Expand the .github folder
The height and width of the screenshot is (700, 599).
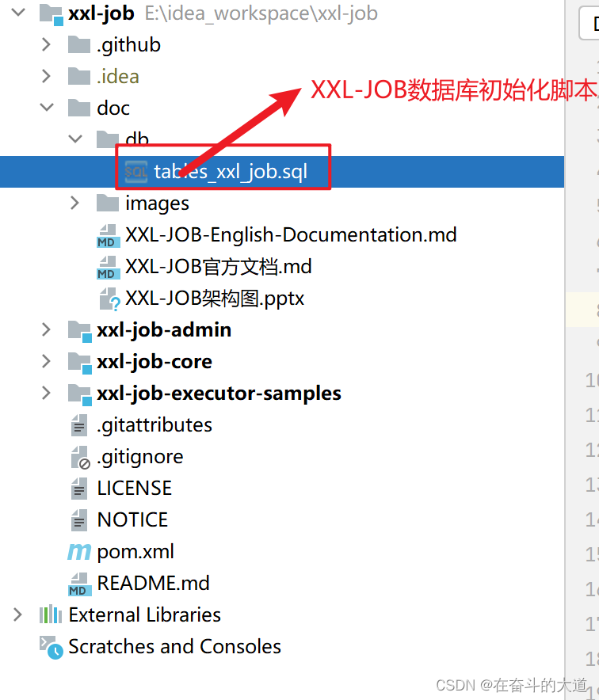click(46, 44)
